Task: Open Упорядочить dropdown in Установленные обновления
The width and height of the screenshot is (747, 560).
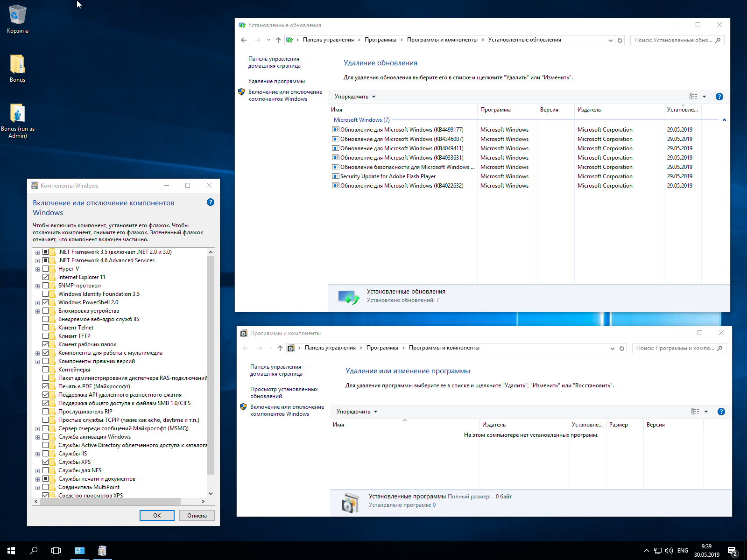Action: (355, 97)
